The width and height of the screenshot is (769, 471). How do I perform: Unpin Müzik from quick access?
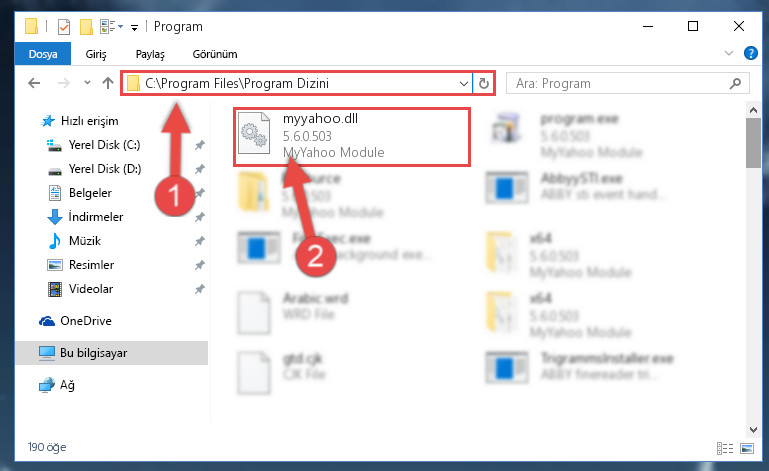pyautogui.click(x=200, y=241)
